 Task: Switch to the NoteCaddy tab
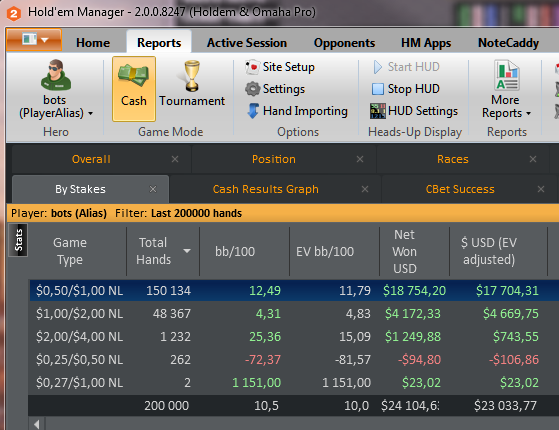pos(508,43)
